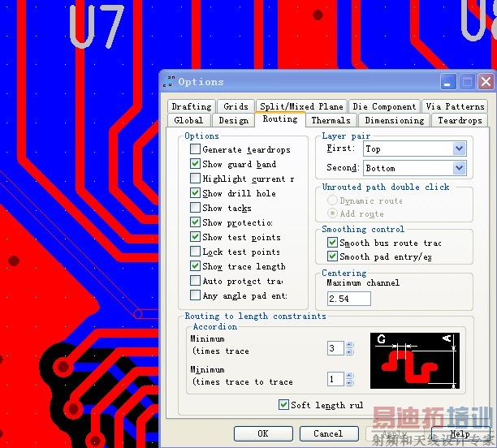Viewport: 497px width, 448px height.
Task: Open the Thermals tab
Action: coord(331,120)
